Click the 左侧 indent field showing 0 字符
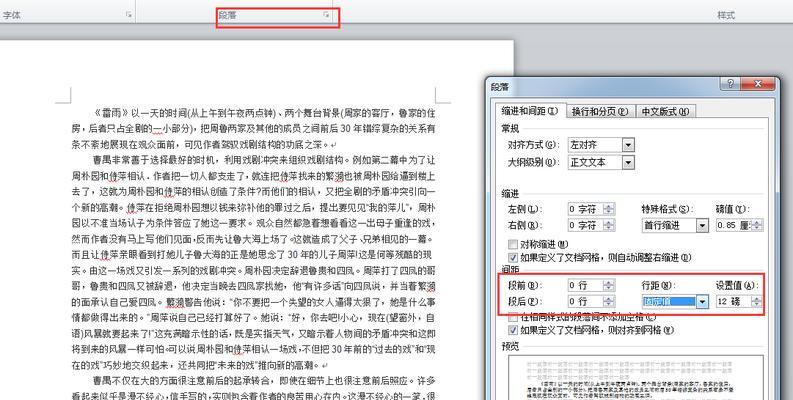 [586, 209]
